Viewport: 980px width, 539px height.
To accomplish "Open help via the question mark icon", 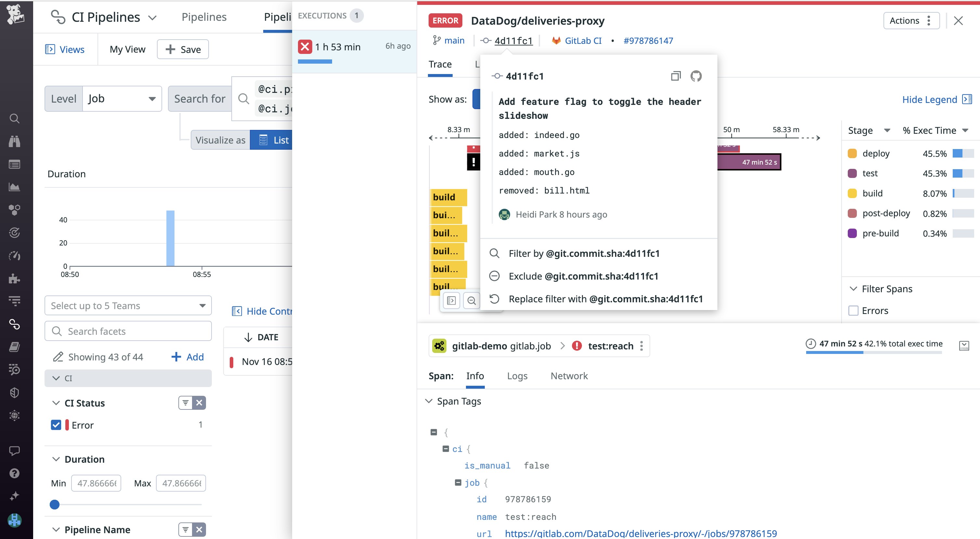I will click(14, 473).
